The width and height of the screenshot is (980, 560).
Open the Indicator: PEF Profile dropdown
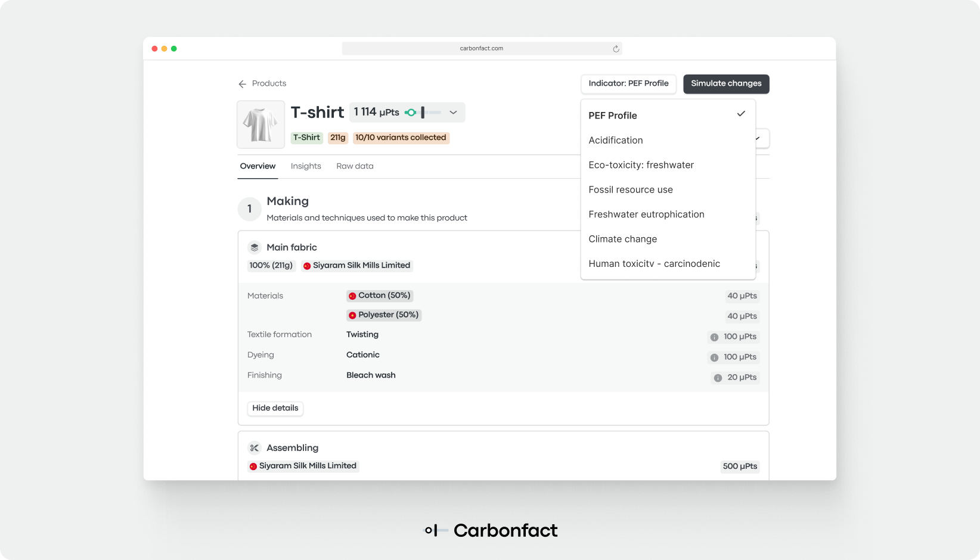628,84
